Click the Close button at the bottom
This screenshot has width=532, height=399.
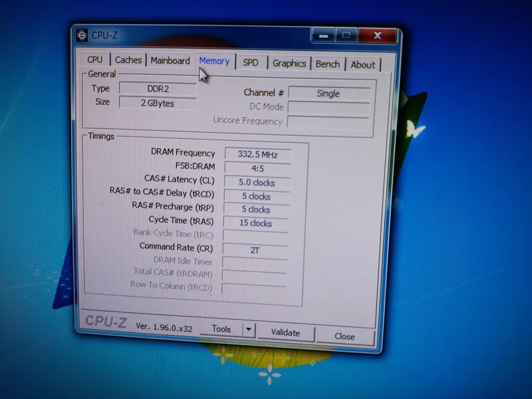tap(344, 336)
